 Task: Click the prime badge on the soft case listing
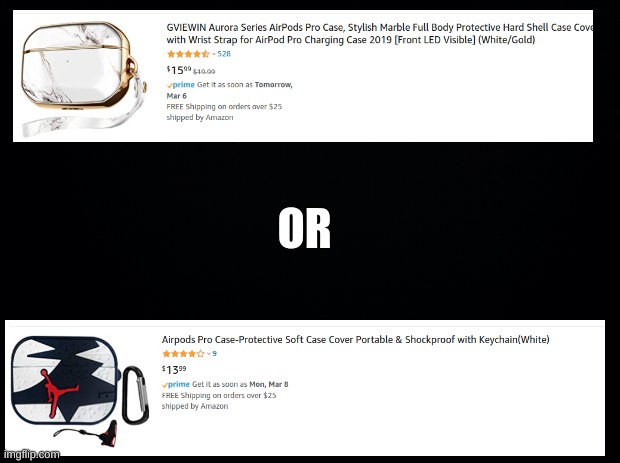(x=176, y=384)
